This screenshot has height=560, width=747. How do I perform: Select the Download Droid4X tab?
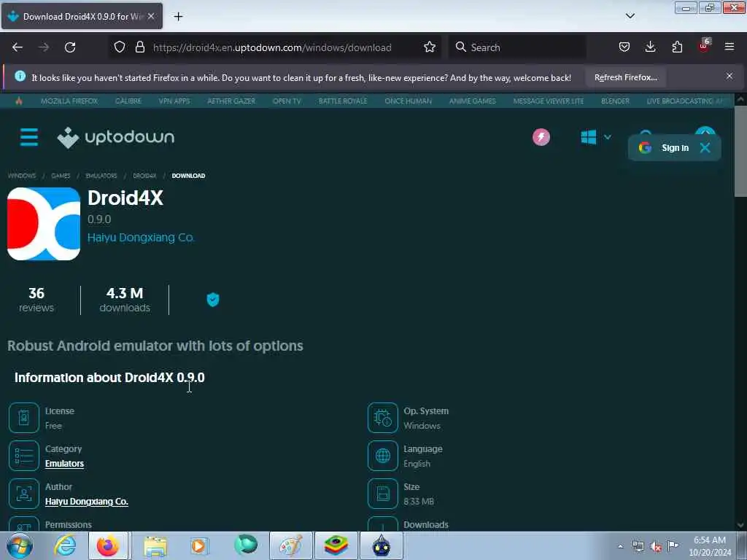[x=82, y=16]
